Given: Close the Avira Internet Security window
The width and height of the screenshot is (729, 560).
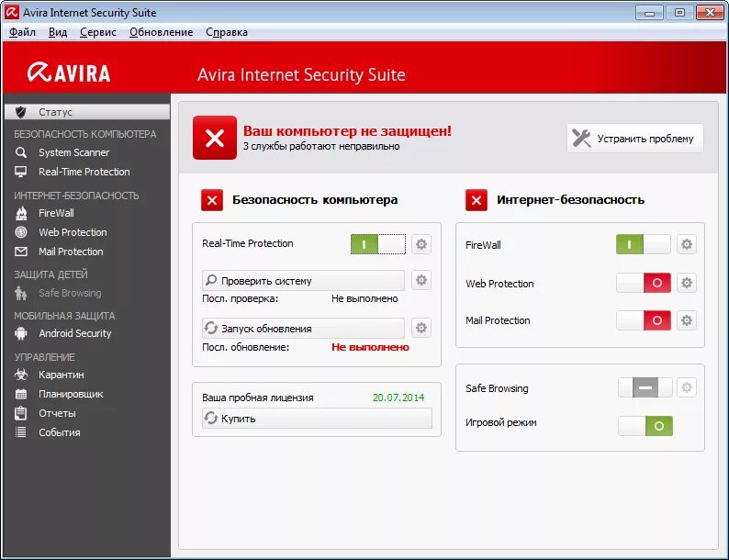Looking at the screenshot, I should click(x=710, y=13).
